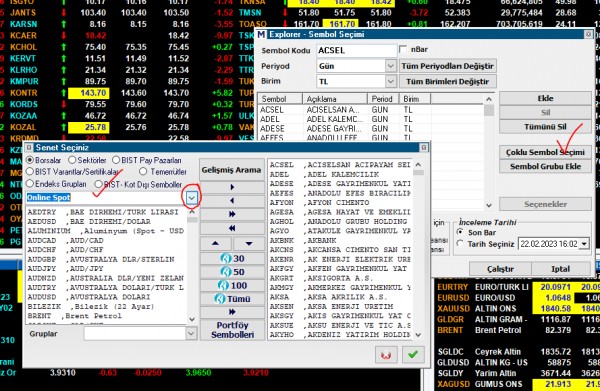Confirm selection with the green checkmark button

coord(413,355)
